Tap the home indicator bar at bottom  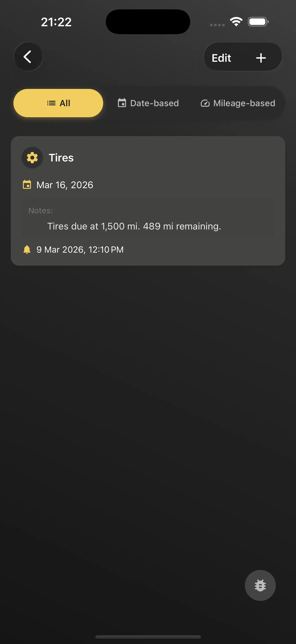148,636
